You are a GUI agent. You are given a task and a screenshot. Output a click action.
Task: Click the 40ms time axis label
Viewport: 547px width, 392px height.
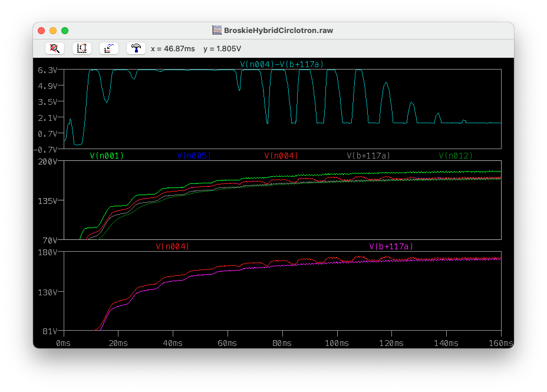click(173, 344)
